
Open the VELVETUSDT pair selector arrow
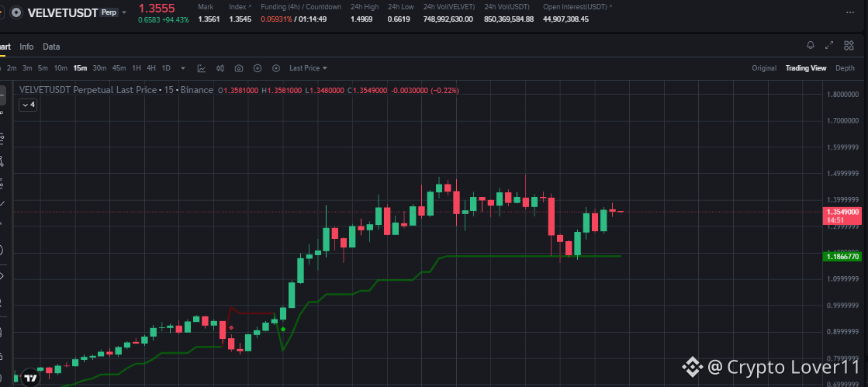click(x=124, y=12)
